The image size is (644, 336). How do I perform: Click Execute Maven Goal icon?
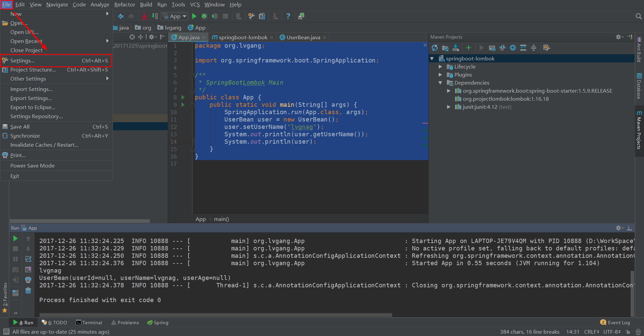pyautogui.click(x=492, y=48)
